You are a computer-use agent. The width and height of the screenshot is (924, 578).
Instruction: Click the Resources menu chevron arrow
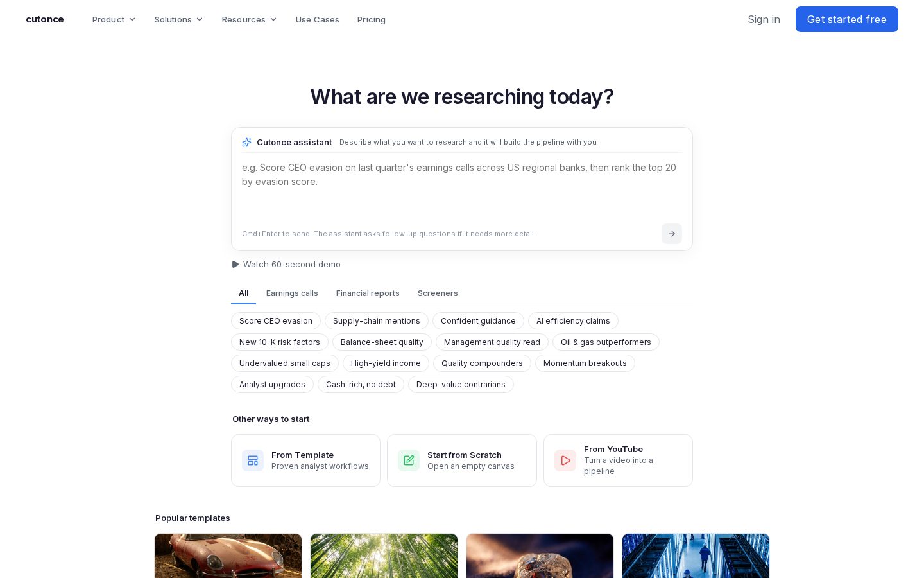tap(273, 19)
